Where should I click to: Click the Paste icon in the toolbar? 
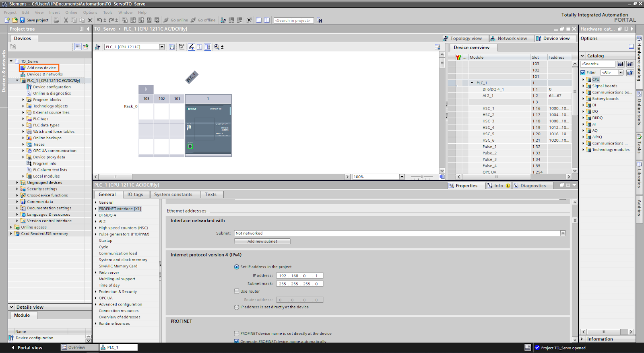point(82,20)
